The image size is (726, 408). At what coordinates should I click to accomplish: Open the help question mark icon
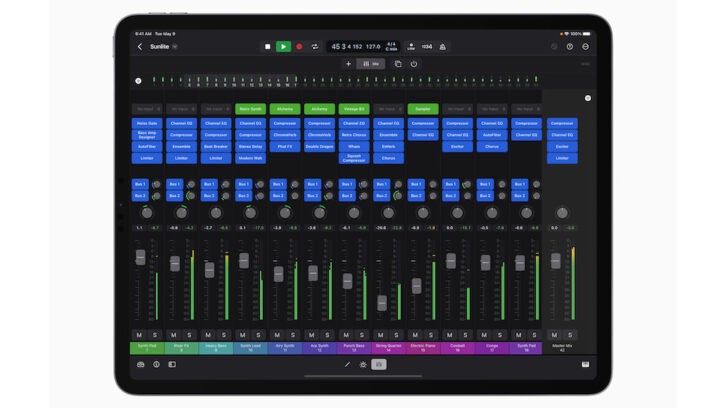(570, 47)
